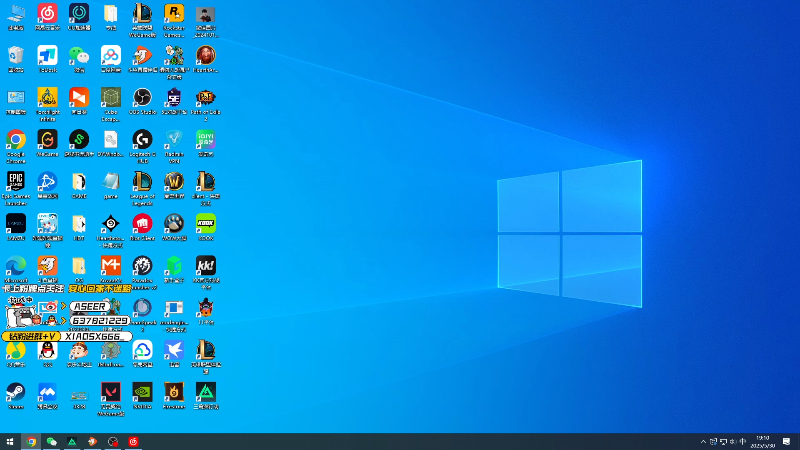
Task: Select the GAME folder on the desktop
Action: point(79,185)
